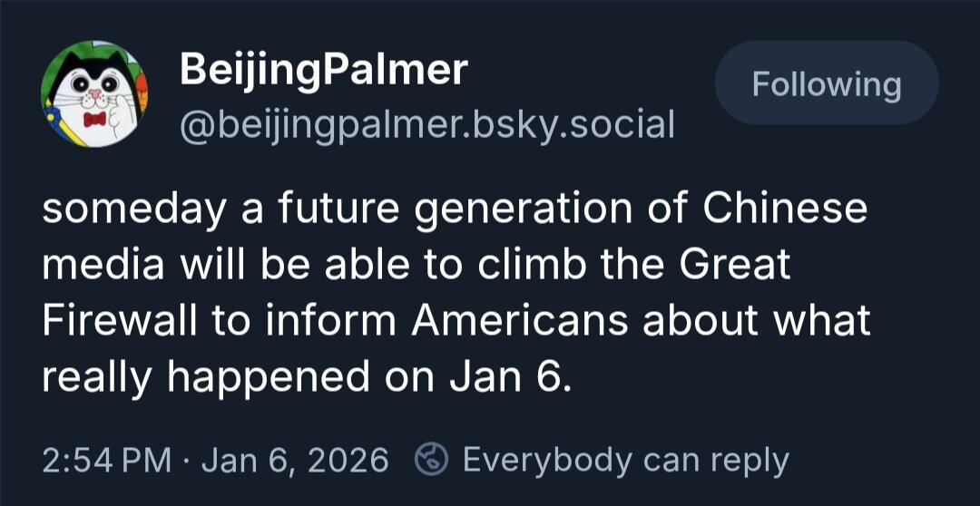980x506 pixels.
Task: Click the Jan 6, 2026 post date
Action: point(295,461)
